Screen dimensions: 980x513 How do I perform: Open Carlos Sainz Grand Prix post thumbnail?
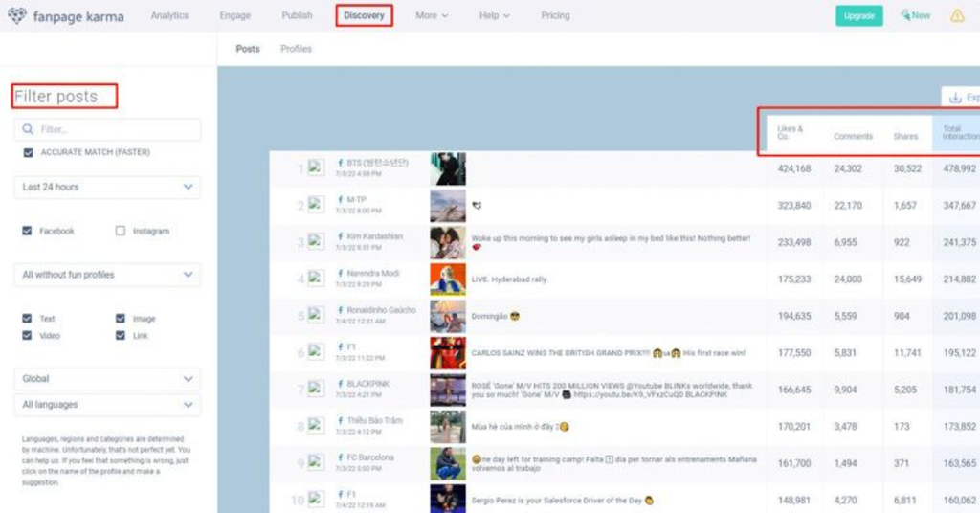click(448, 353)
